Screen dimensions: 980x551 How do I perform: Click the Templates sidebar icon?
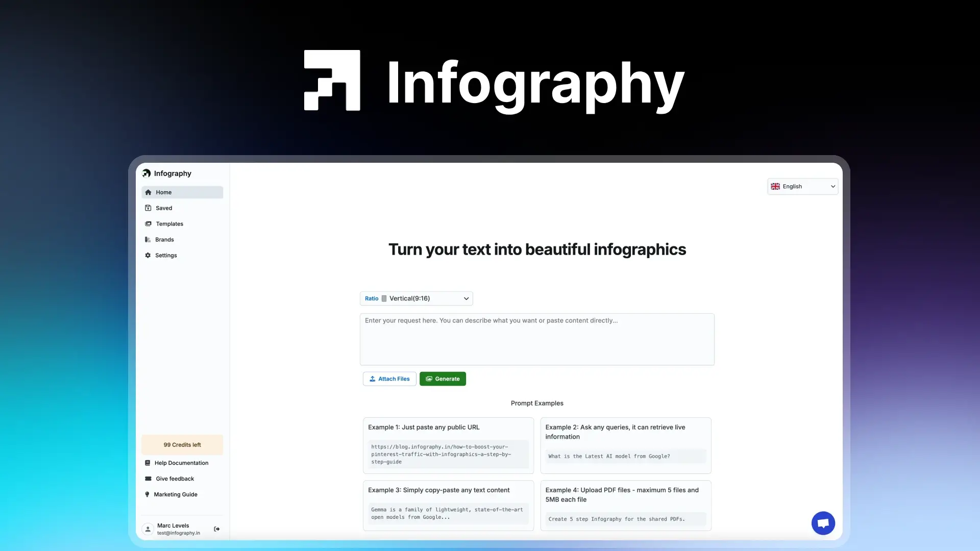pos(148,224)
